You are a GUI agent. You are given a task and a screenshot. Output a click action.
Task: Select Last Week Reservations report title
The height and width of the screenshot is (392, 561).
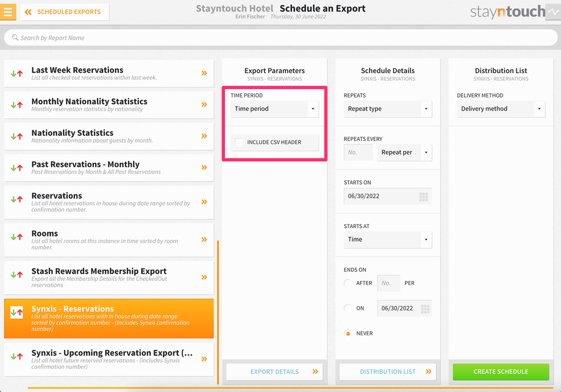click(x=77, y=70)
